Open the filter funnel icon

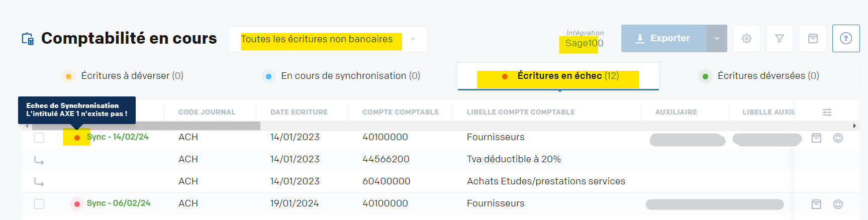point(780,39)
